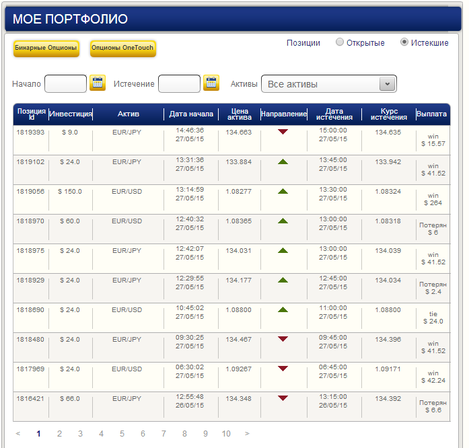The height and width of the screenshot is (448, 469).
Task: Click the Начало date input field
Action: pos(65,83)
